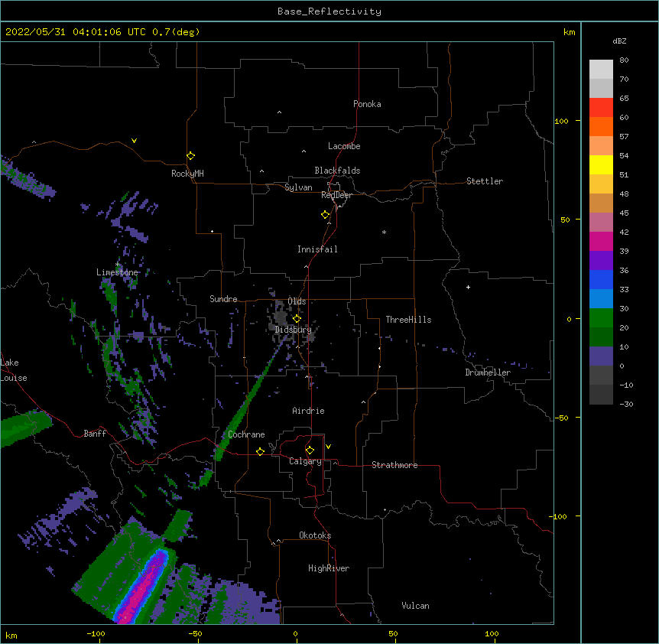Screen dimensions: 659x644
Task: Click the 100 tick on right vertical axis
Action: click(x=561, y=121)
